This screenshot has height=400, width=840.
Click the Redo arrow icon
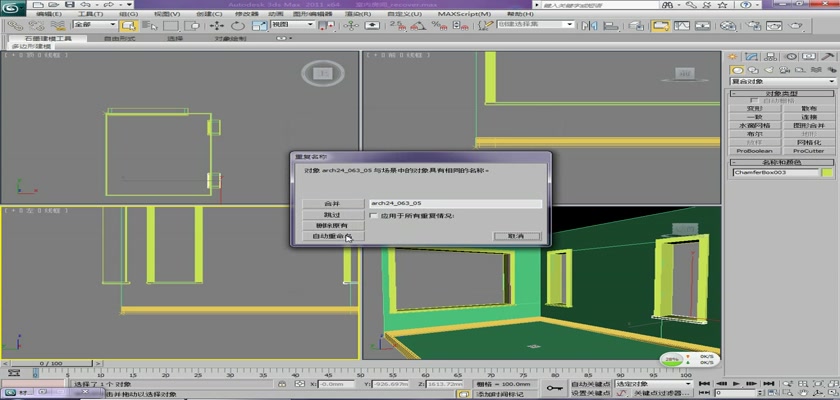[x=108, y=4]
